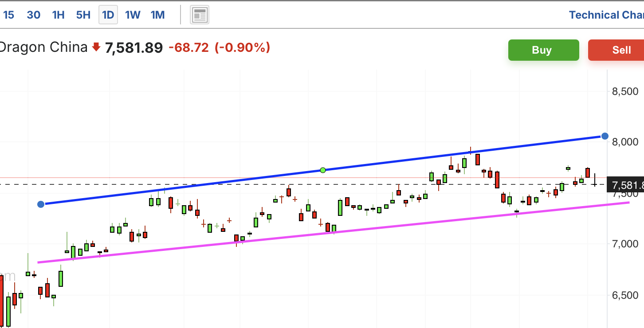Viewport: 644px width, 328px height.
Task: Click the data table layout icon
Action: click(x=200, y=15)
